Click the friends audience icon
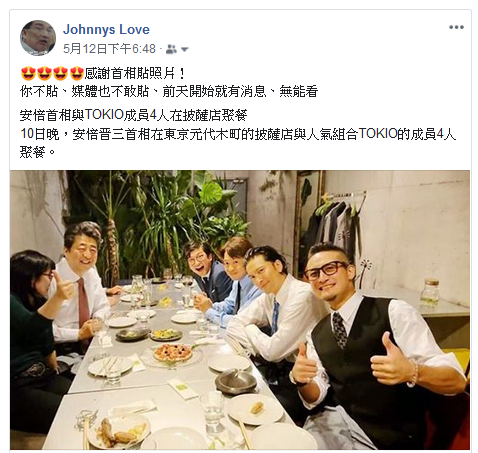This screenshot has height=453, width=478. (171, 49)
